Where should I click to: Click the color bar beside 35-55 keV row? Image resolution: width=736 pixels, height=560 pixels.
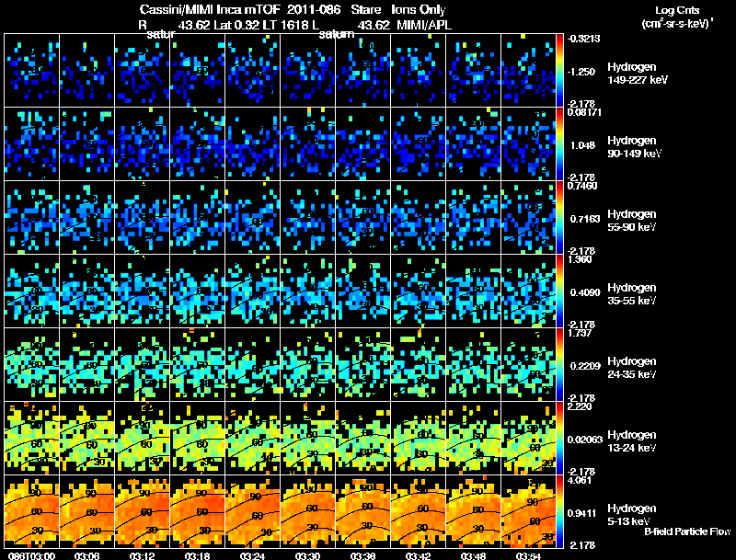click(559, 291)
